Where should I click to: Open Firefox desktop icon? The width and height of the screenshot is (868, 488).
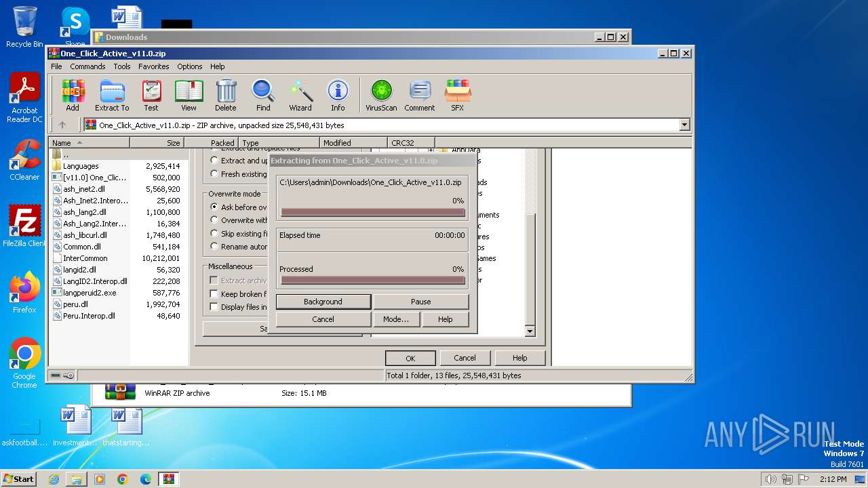[24, 293]
